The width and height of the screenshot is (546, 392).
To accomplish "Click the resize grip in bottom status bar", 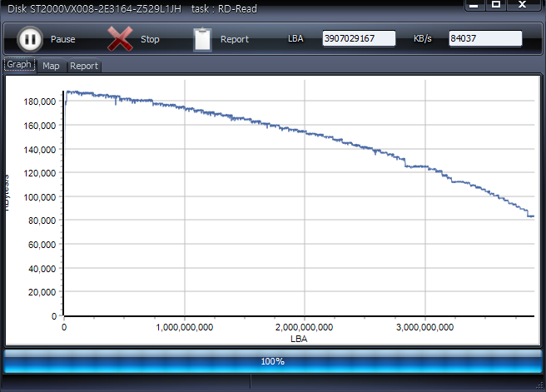I will point(539,385).
